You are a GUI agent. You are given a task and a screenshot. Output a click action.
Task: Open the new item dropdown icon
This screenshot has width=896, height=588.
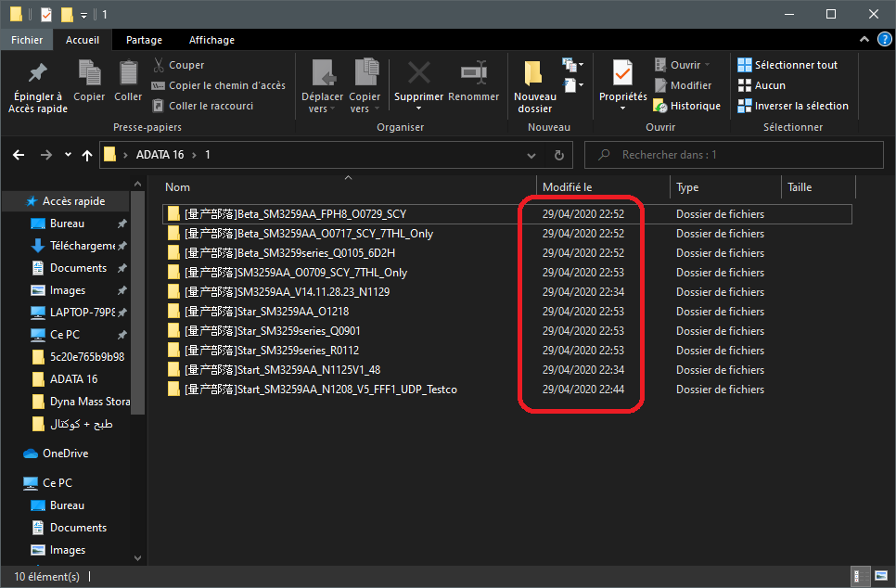(x=573, y=65)
